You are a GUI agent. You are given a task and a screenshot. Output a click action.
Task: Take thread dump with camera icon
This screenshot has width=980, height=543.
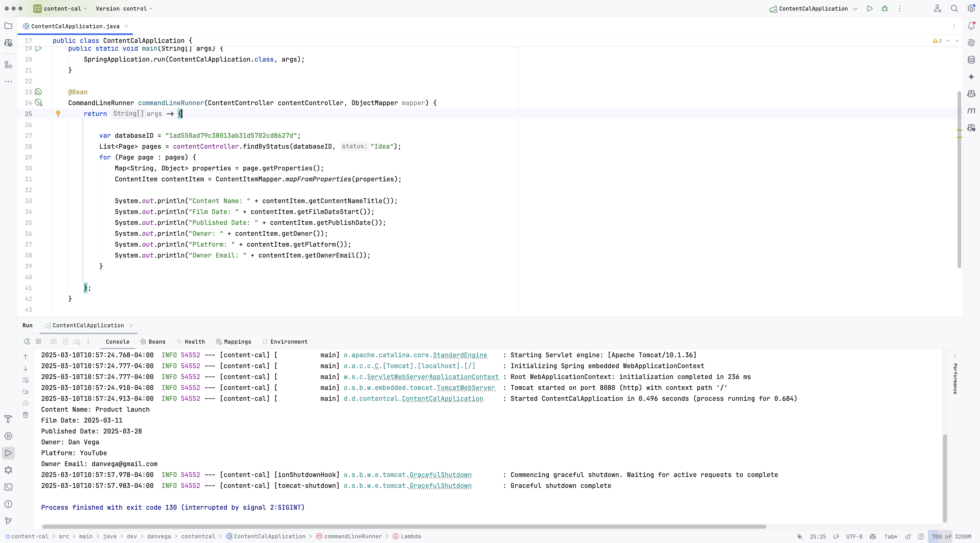[x=53, y=341]
